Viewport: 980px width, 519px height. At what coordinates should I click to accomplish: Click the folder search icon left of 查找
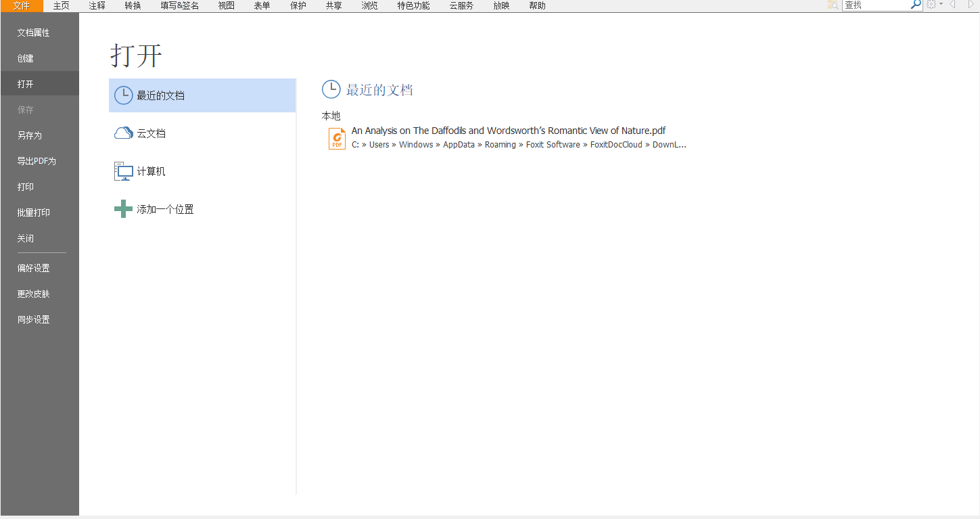point(833,5)
